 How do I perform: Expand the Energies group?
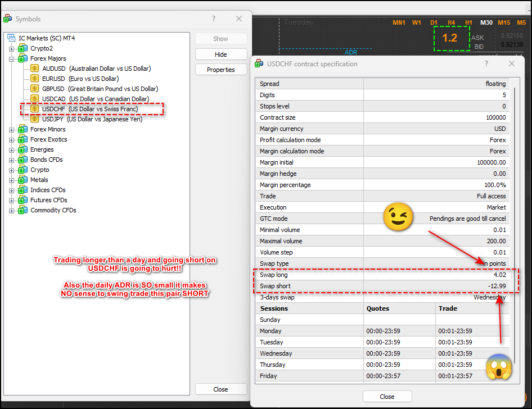click(x=12, y=150)
